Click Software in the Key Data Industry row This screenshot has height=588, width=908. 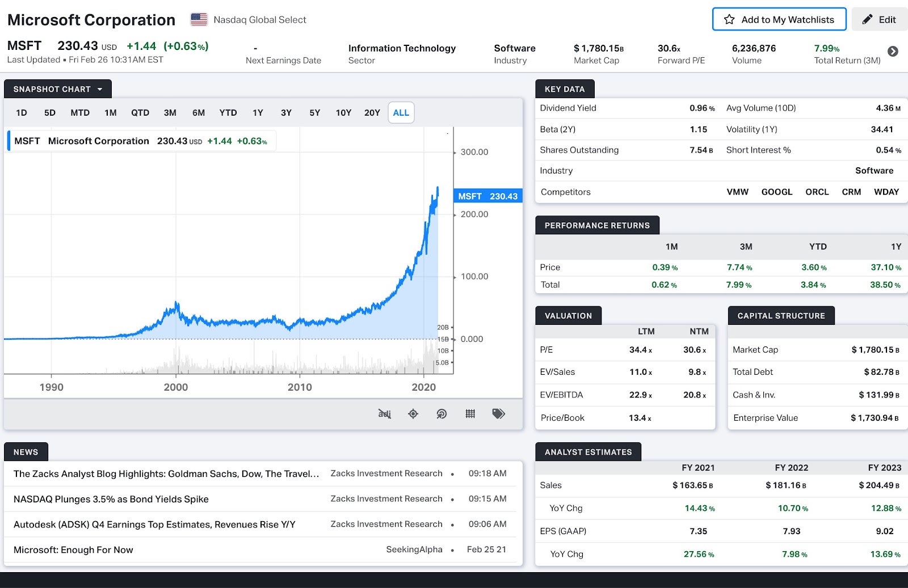(874, 171)
